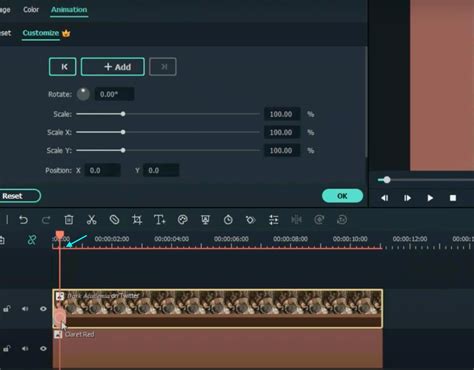Click the 00:00:06:00 mark on ruler
The image size is (474, 370).
[x=231, y=239]
